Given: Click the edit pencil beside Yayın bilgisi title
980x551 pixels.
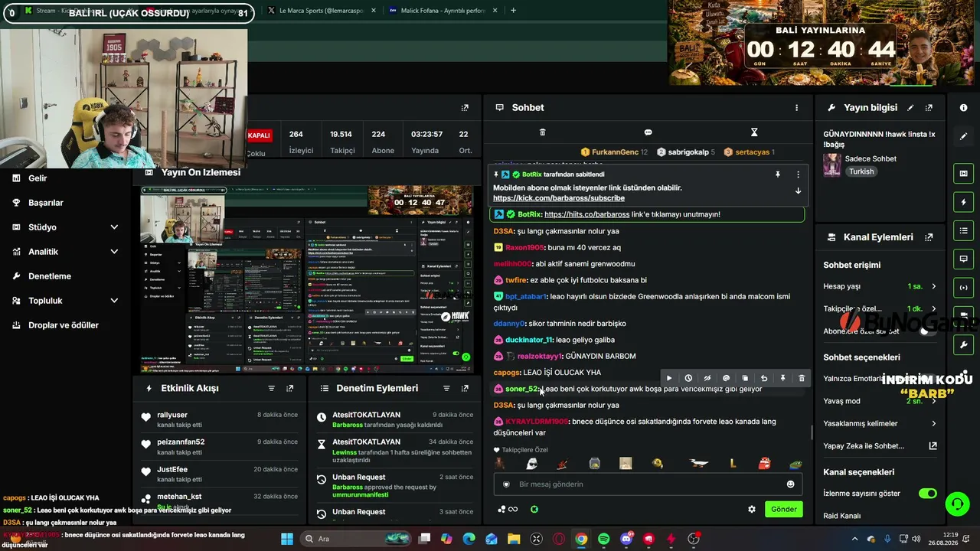Looking at the screenshot, I should click(x=910, y=108).
